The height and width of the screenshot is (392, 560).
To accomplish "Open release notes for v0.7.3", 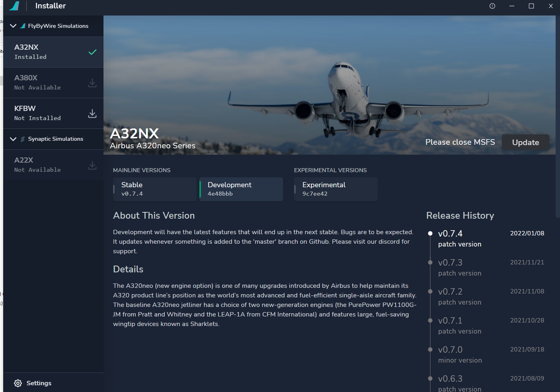I will click(x=450, y=262).
